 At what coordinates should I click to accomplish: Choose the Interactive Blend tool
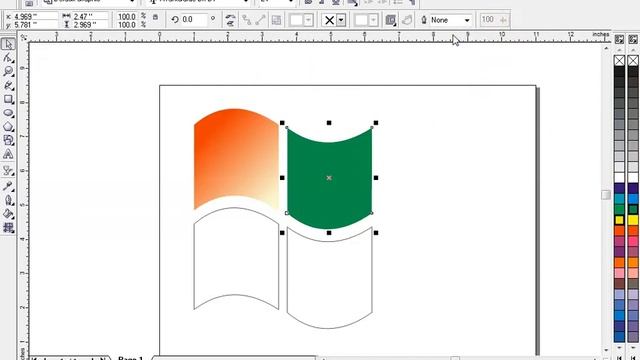click(x=8, y=171)
